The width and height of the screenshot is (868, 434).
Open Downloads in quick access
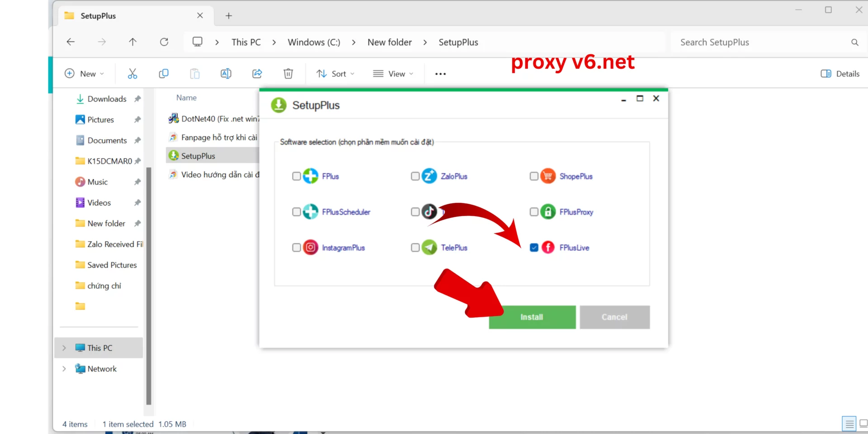(107, 99)
